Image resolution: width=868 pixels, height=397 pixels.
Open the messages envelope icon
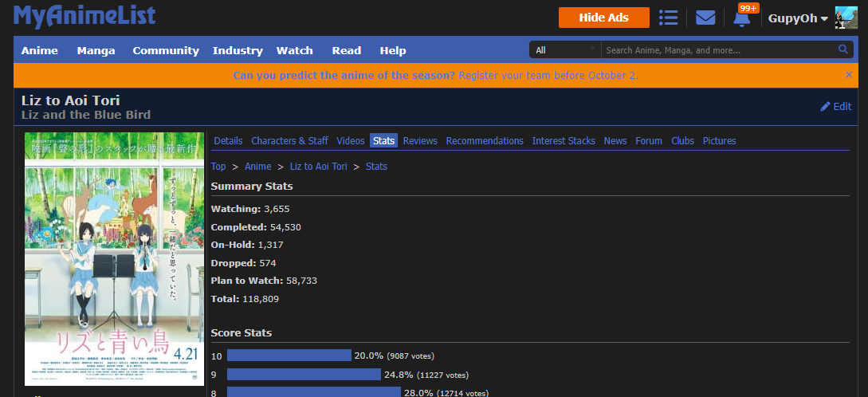click(x=705, y=18)
